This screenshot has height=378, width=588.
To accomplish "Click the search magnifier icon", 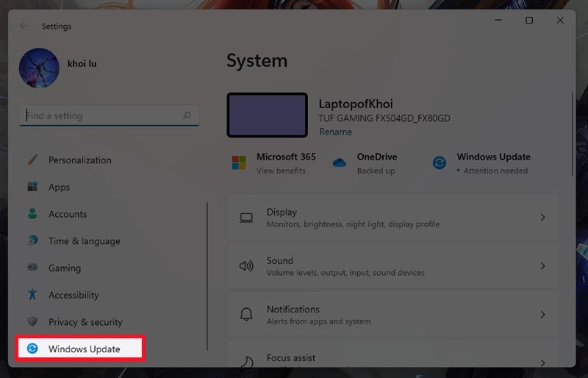I will pyautogui.click(x=187, y=115).
